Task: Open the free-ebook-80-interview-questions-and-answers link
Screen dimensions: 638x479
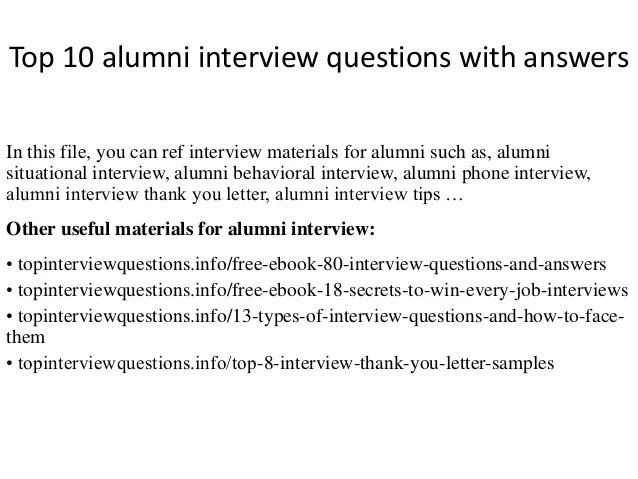Action: tap(311, 266)
